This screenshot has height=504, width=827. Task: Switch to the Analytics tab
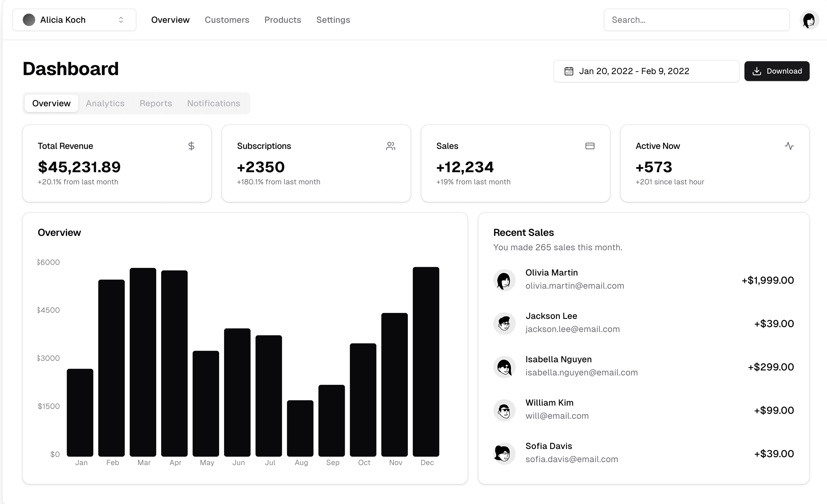105,103
